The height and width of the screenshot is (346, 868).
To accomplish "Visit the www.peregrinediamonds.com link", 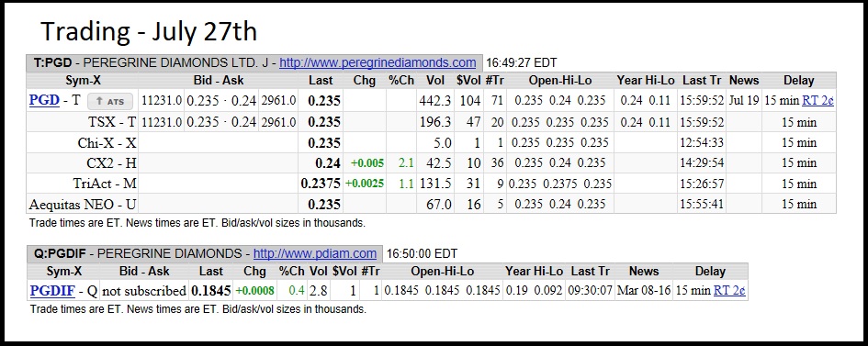I will click(378, 63).
